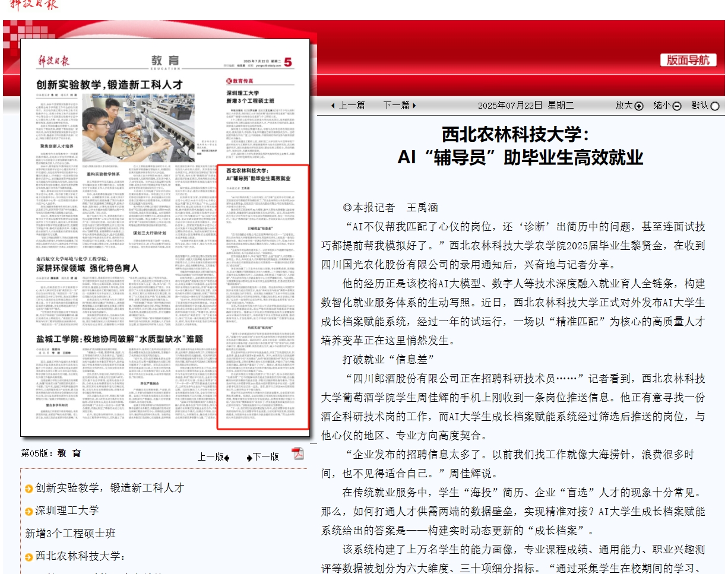This screenshot has height=574, width=728.
Task: Click 谋划三大行动计划 subheading on page image
Action: click(149, 233)
